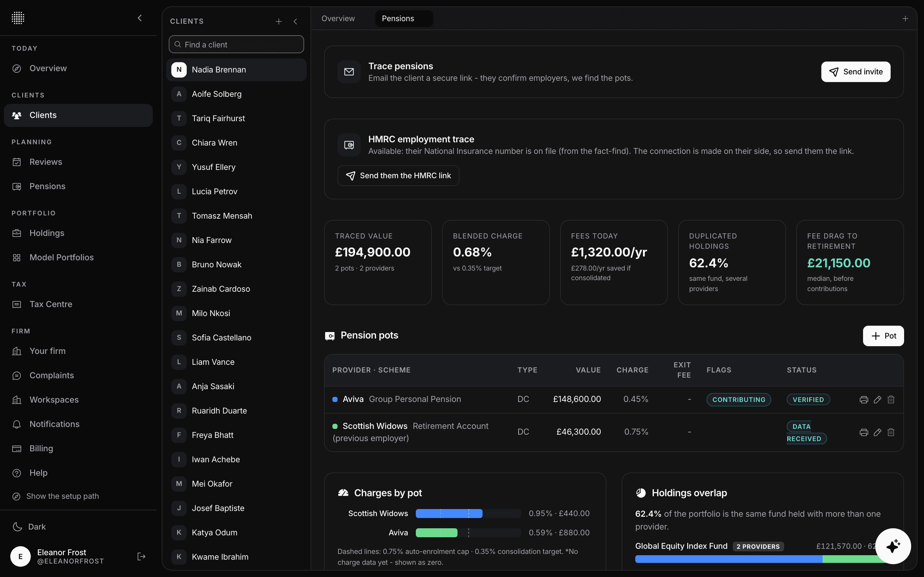Image resolution: width=924 pixels, height=577 pixels.
Task: Click the Scottish Widows blue charge bar
Action: point(449,513)
